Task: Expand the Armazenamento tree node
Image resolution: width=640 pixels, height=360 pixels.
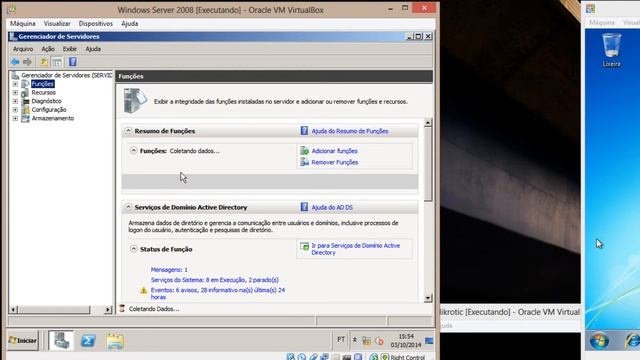Action: point(15,118)
